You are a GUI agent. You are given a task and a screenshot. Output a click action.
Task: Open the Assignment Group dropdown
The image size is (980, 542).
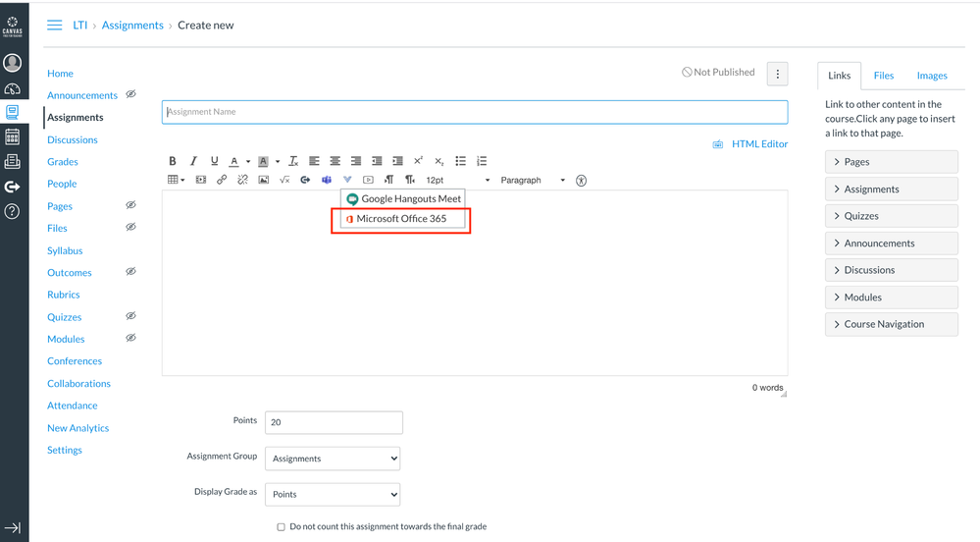[x=333, y=459]
